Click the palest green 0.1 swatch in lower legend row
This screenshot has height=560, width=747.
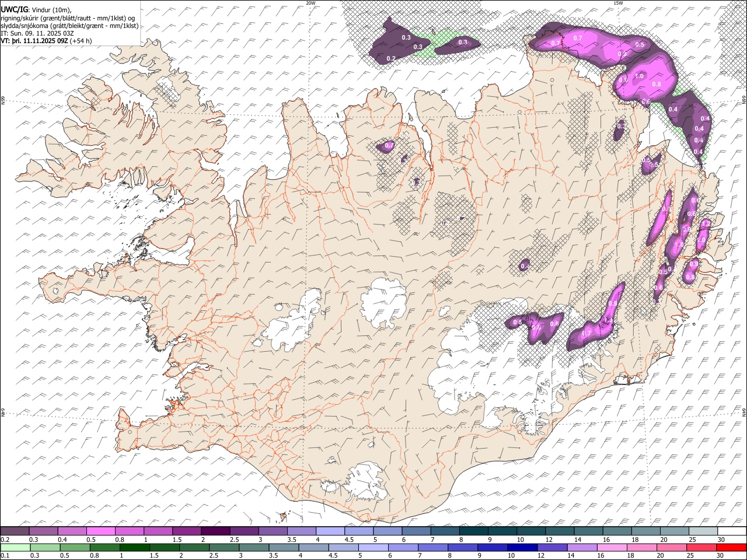click(x=15, y=548)
